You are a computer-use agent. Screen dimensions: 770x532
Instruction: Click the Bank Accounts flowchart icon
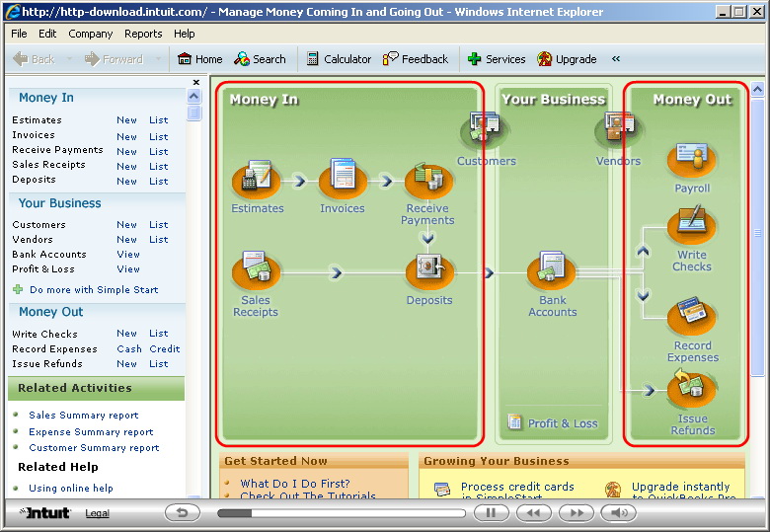(552, 270)
